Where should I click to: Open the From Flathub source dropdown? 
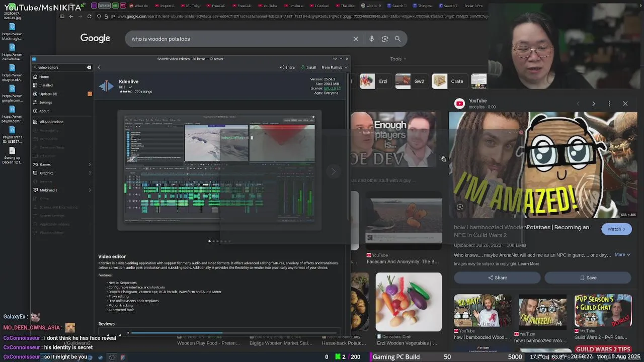pos(335,67)
